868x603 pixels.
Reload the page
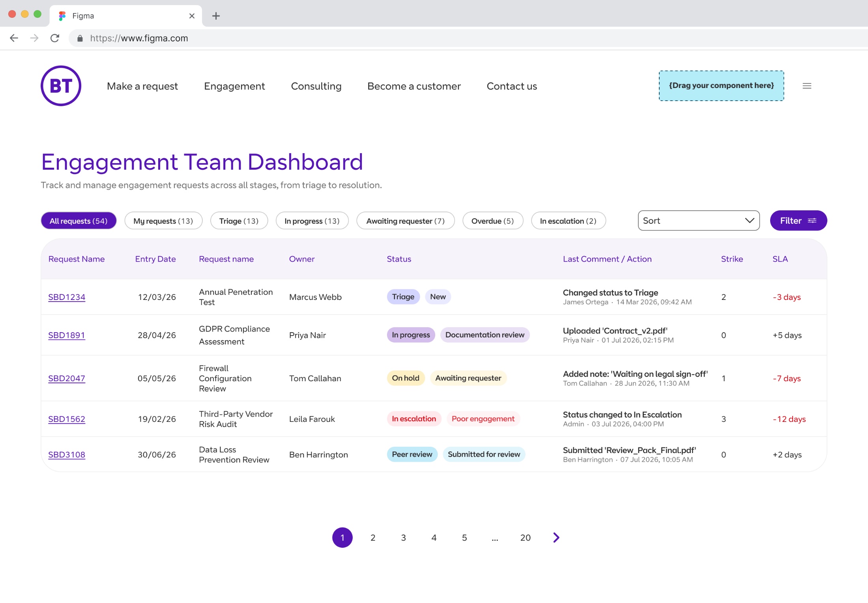[55, 38]
